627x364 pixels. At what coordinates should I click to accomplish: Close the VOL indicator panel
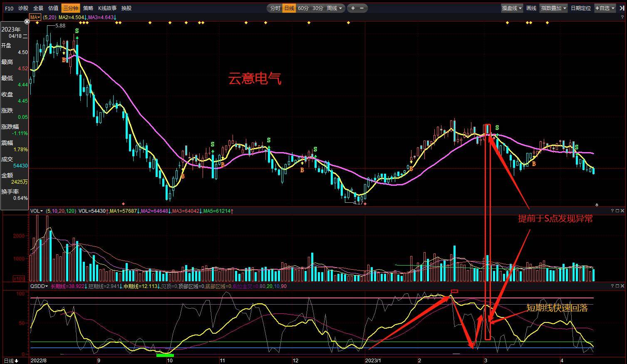coord(622,211)
